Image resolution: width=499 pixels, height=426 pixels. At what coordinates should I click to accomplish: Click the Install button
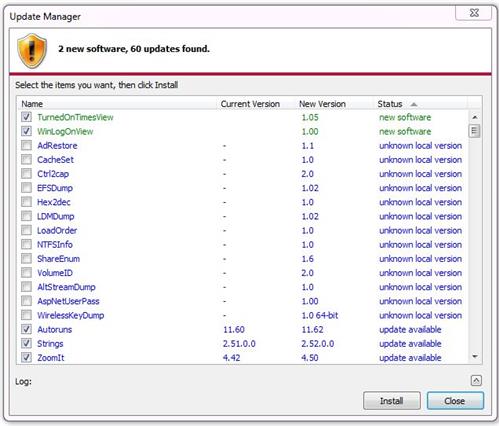coord(392,401)
